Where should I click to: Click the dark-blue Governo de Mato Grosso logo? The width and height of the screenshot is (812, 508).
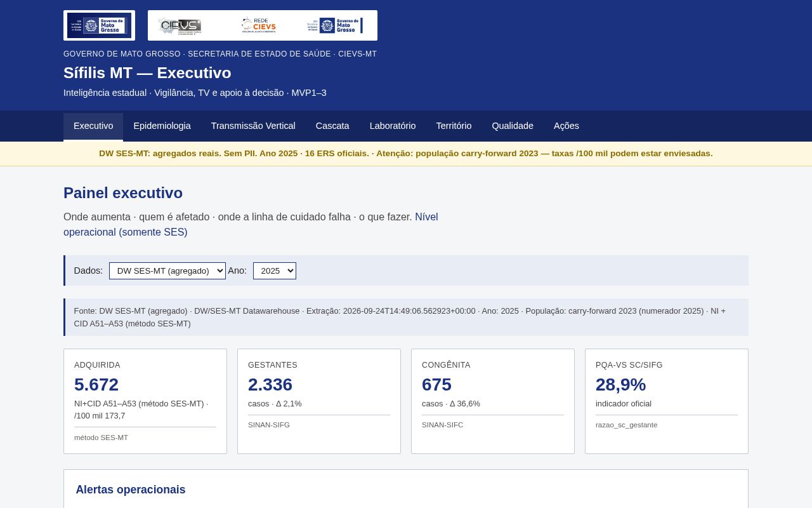pos(99,25)
